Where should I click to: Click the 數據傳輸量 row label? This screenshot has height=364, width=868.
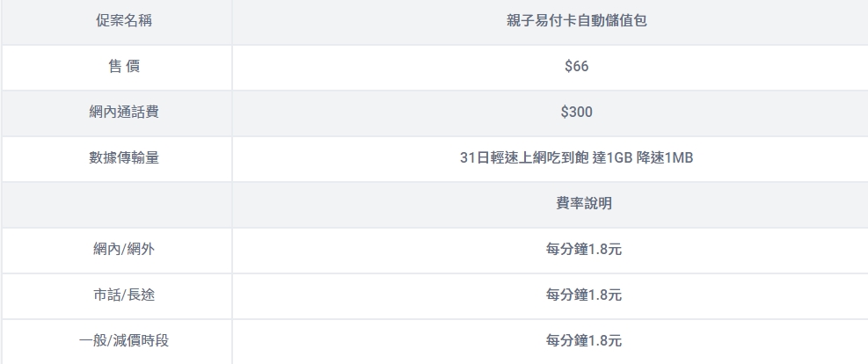click(123, 158)
